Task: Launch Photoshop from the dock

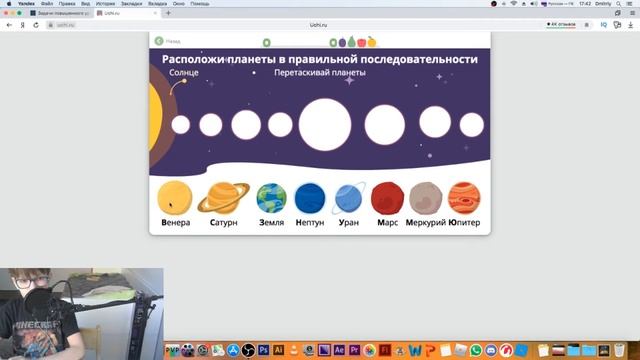Action: [263, 350]
